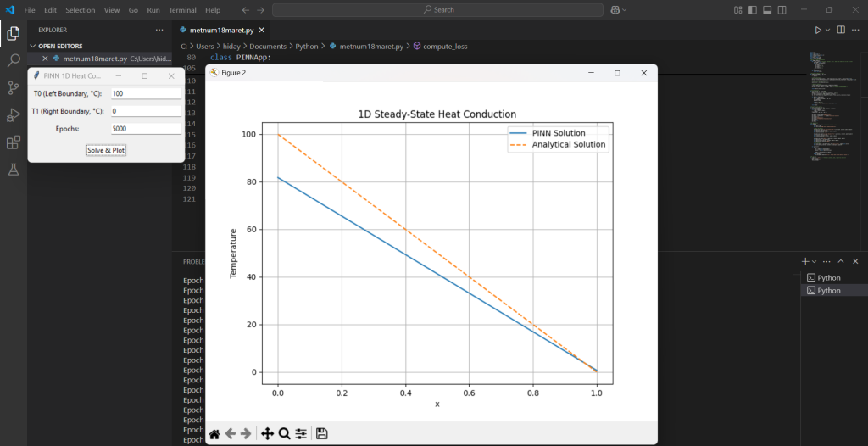Activate the Zoom to rectangle magnifier tool
This screenshot has width=868, height=446.
(x=285, y=433)
